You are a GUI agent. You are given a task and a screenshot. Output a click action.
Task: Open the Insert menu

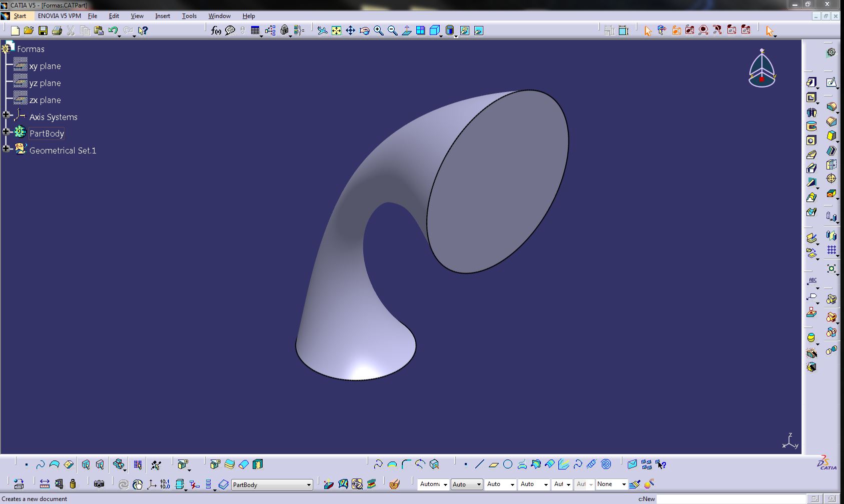pos(163,16)
